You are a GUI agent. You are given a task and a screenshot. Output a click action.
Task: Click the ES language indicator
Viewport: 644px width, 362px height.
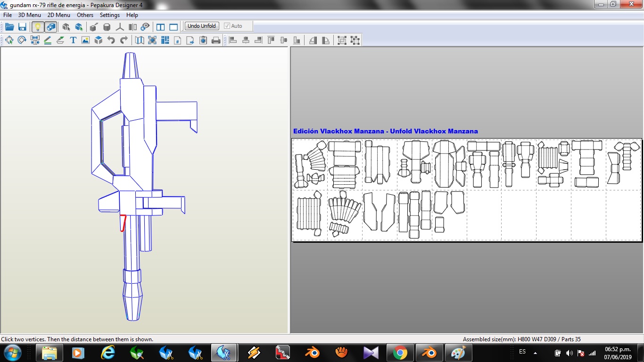pos(522,352)
